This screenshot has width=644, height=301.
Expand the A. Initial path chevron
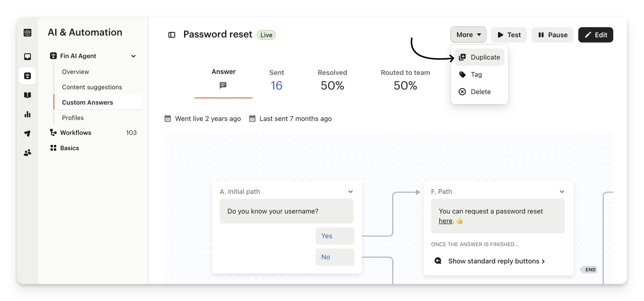(350, 192)
